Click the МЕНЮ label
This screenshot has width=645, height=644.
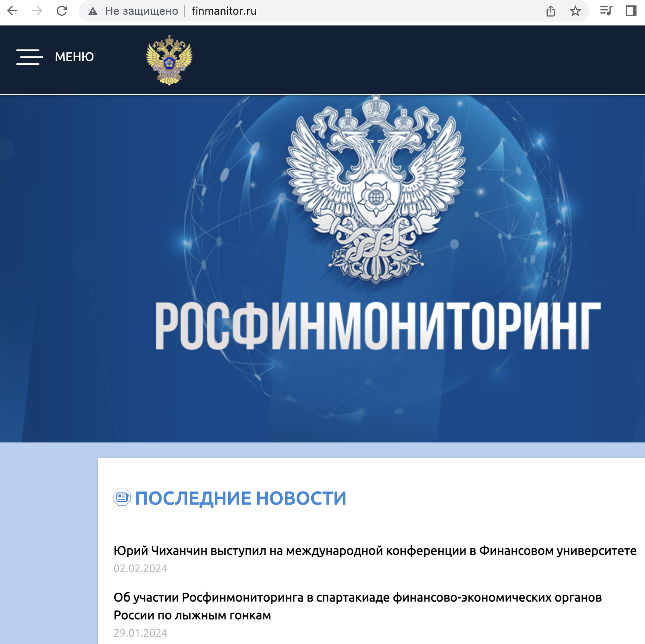[x=74, y=57]
